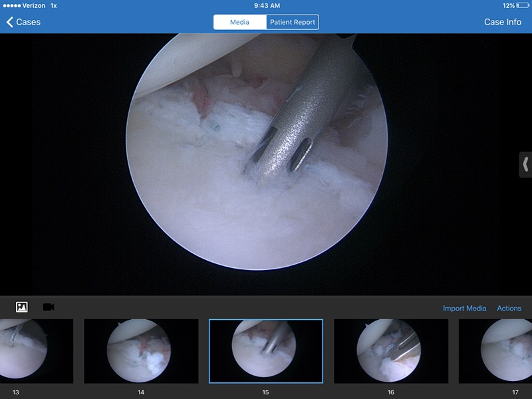Show videos with the camera filter icon
The image size is (532, 399).
click(49, 307)
